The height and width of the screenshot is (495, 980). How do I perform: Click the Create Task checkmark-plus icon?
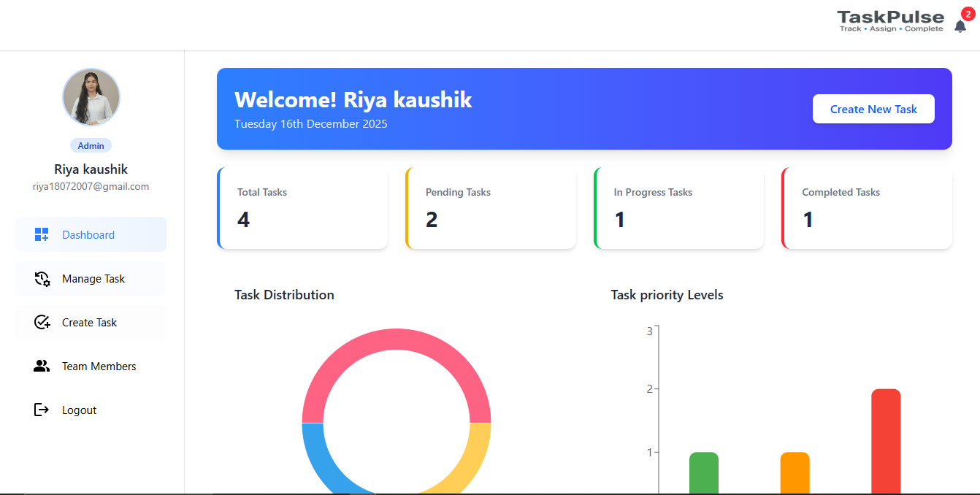point(42,322)
